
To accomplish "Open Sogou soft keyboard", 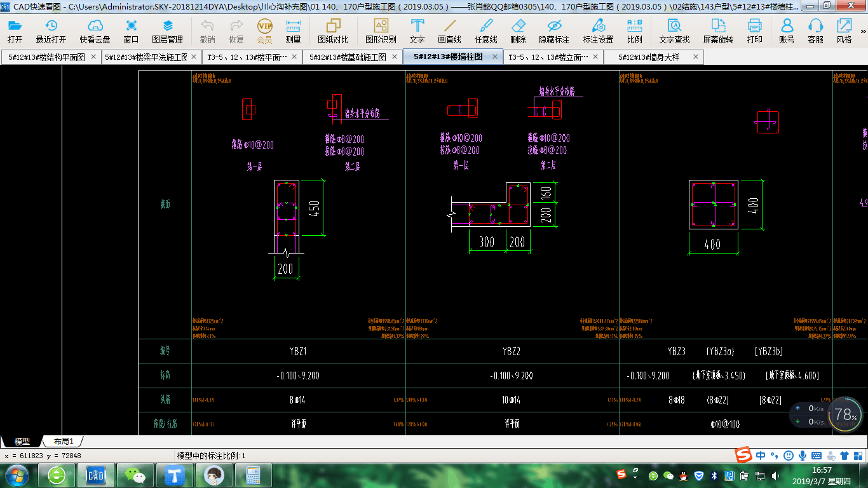I will coord(817,455).
